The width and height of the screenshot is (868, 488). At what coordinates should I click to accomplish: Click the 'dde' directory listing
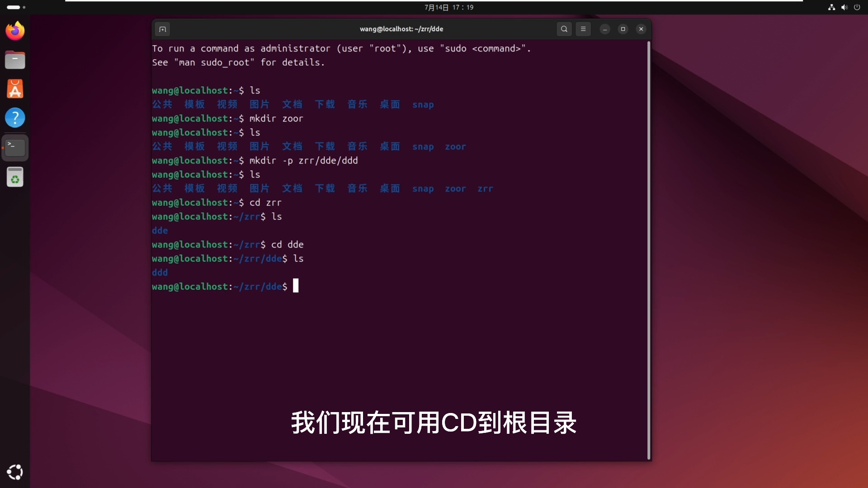tap(160, 230)
